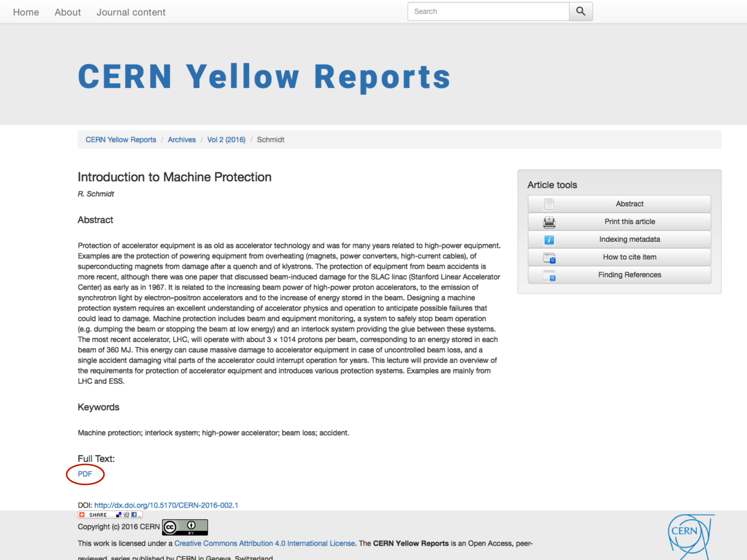The width and height of the screenshot is (747, 560).
Task: Follow the DOI link 10.5170/CERN-2016-002.1
Action: 166,505
